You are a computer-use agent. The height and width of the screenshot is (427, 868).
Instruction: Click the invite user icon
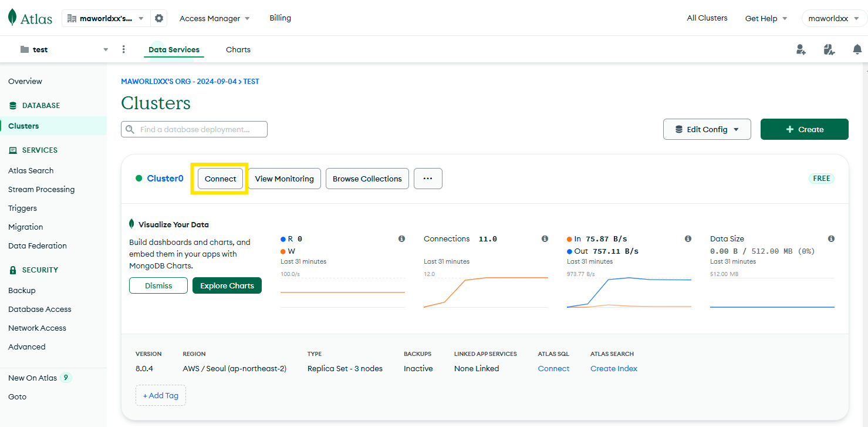(801, 49)
